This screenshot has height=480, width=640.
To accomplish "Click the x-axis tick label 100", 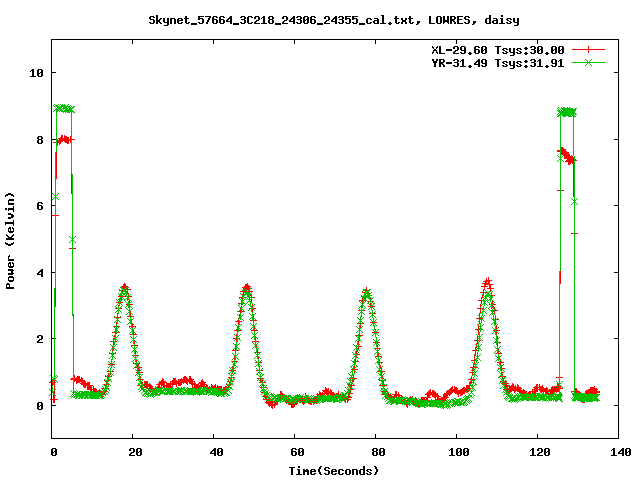I will [458, 452].
